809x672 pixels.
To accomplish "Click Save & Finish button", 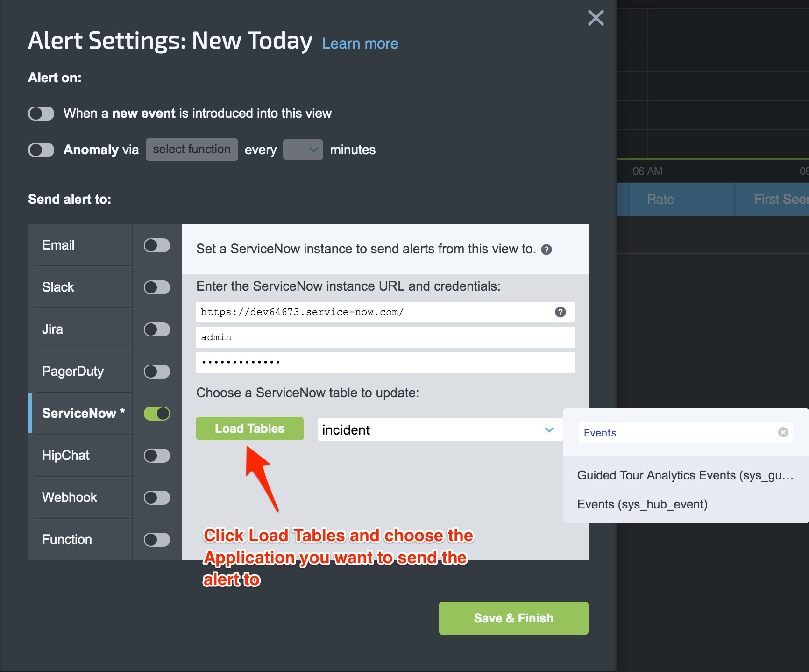I will [514, 618].
